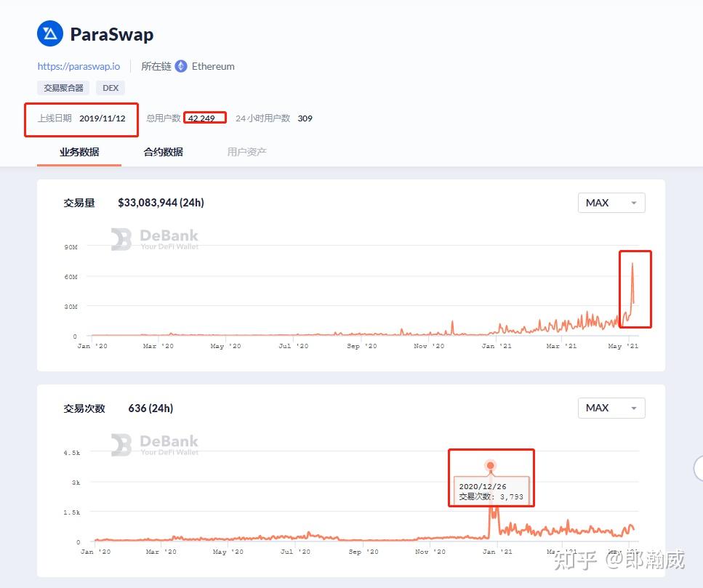Click the 2020/12/26 data point marker
Image resolution: width=703 pixels, height=588 pixels.
[x=491, y=466]
